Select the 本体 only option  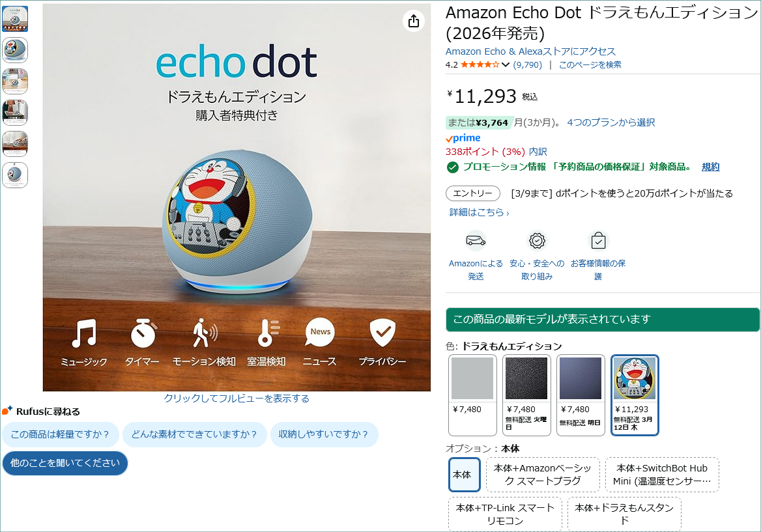pos(465,475)
